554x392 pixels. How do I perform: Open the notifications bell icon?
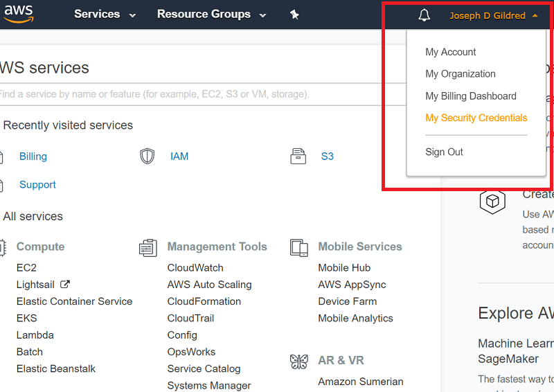click(424, 15)
